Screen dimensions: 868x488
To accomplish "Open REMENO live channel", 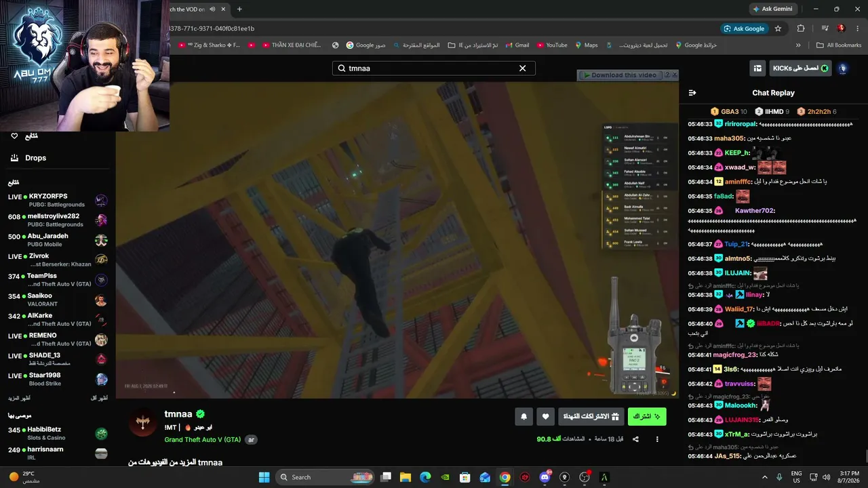I will click(58, 340).
